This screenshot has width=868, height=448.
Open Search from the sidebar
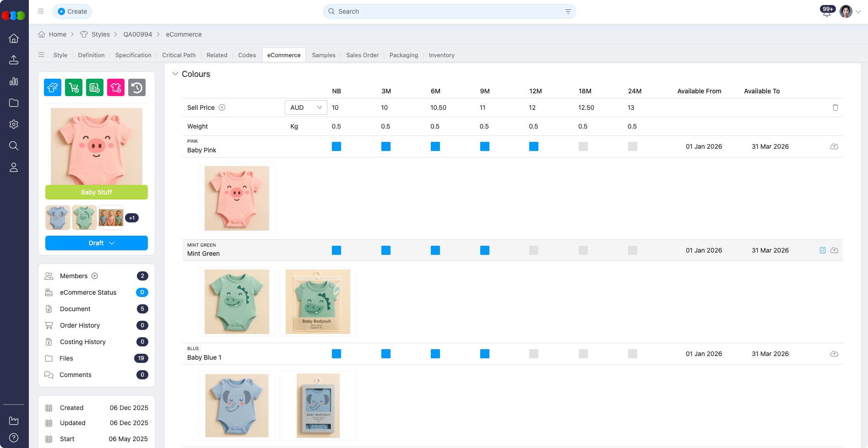click(14, 146)
